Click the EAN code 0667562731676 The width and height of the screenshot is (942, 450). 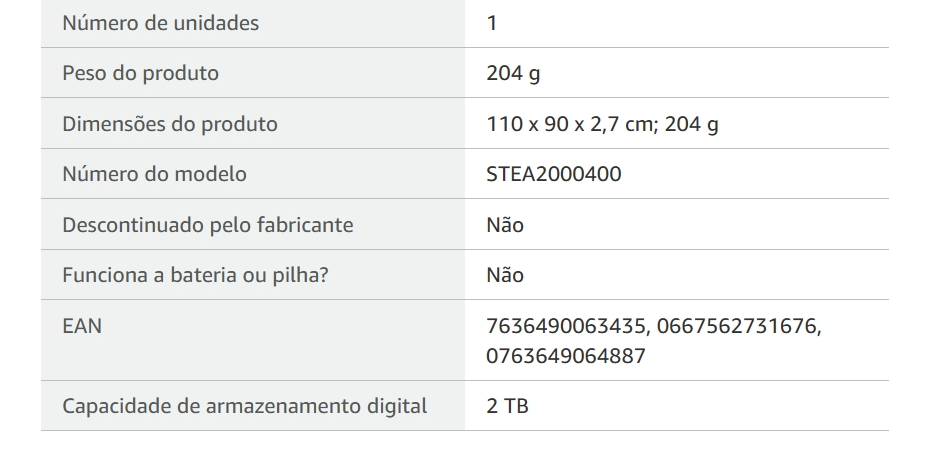point(736,326)
